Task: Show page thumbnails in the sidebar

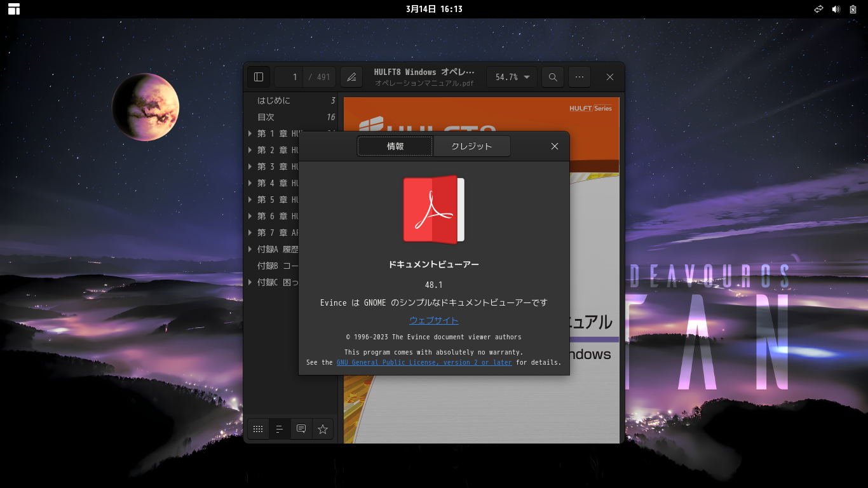Action: (258, 429)
